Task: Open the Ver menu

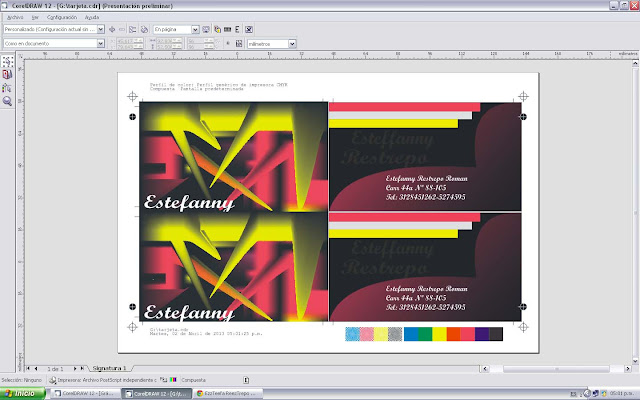Action: 35,17
